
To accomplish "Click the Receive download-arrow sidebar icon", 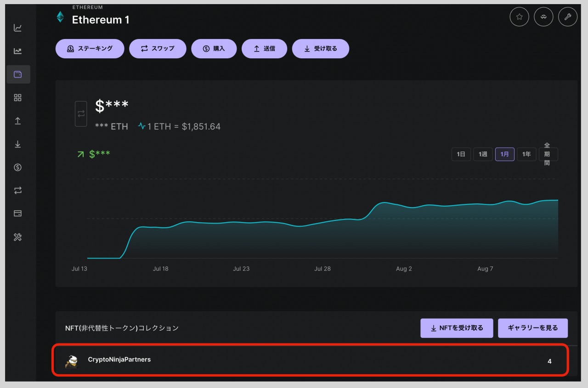I will coord(18,144).
